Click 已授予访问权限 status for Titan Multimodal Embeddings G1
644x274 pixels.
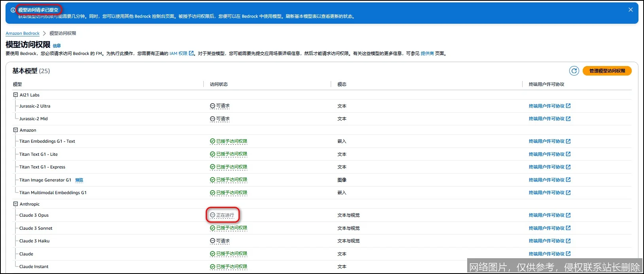pos(232,193)
